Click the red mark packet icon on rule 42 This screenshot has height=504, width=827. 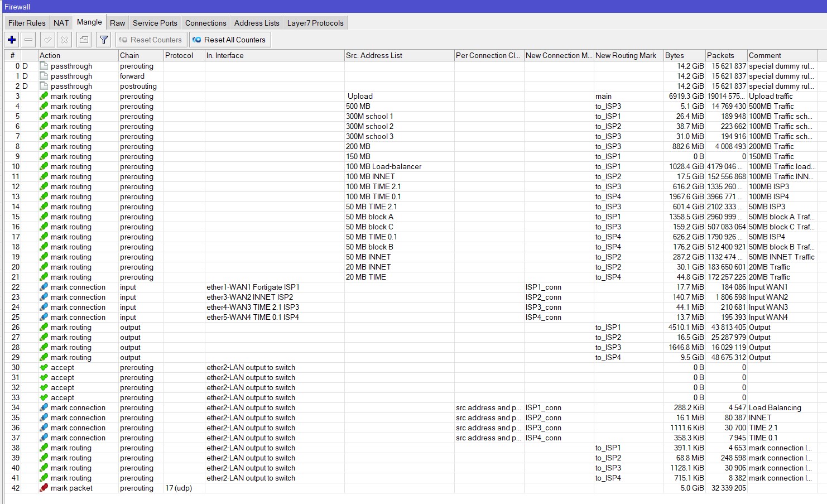pos(44,488)
